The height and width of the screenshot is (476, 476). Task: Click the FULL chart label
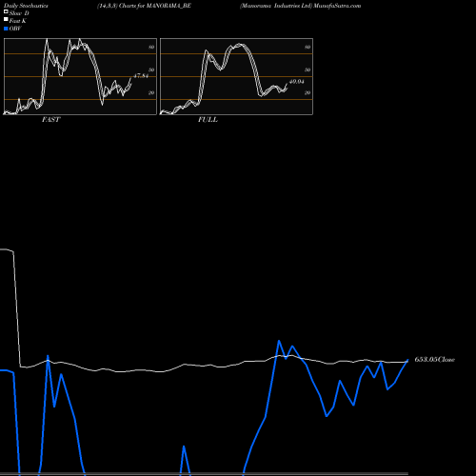[x=208, y=120]
